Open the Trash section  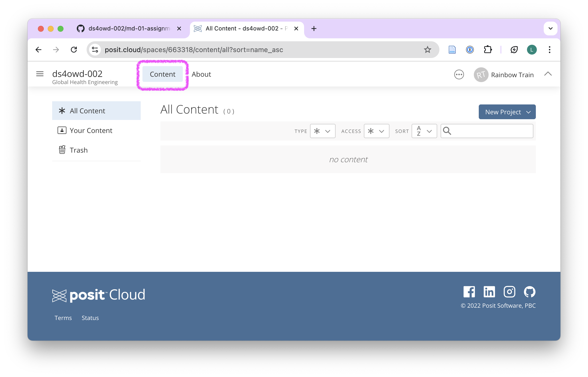click(78, 150)
